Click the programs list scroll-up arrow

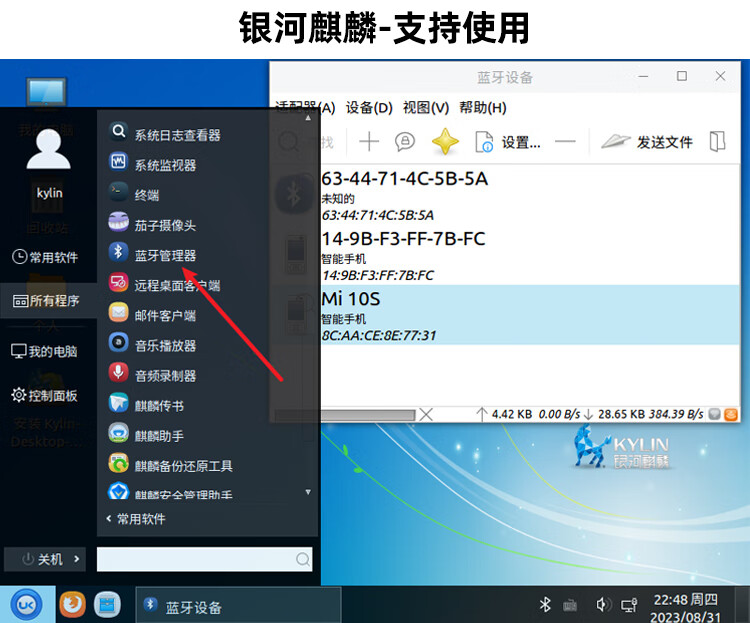pyautogui.click(x=308, y=118)
